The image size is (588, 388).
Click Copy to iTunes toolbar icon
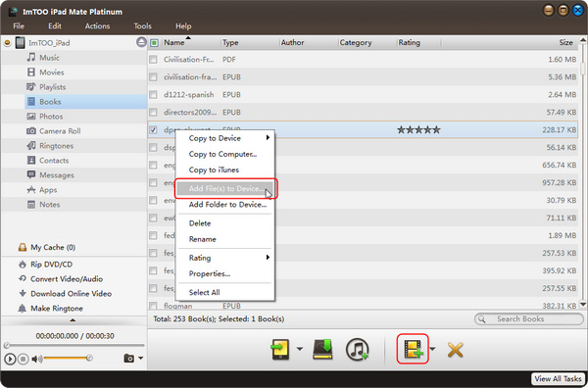click(358, 350)
